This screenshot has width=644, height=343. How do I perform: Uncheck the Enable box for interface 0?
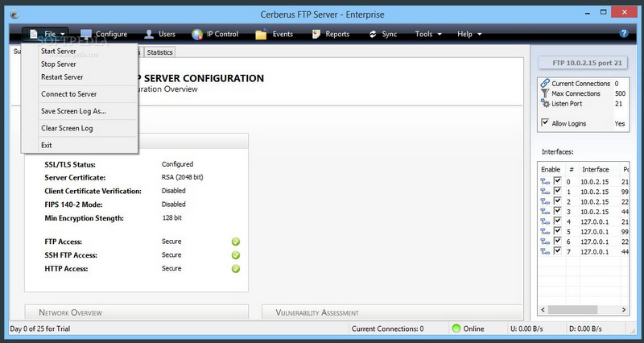[557, 180]
